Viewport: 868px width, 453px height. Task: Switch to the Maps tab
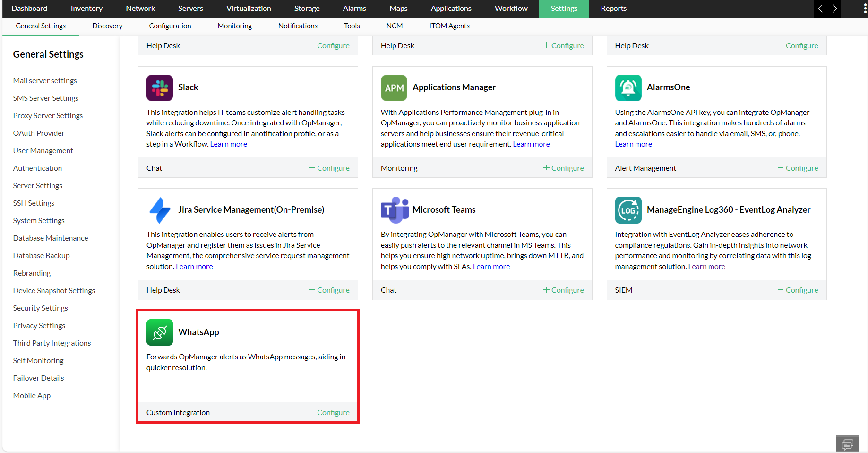pyautogui.click(x=398, y=9)
